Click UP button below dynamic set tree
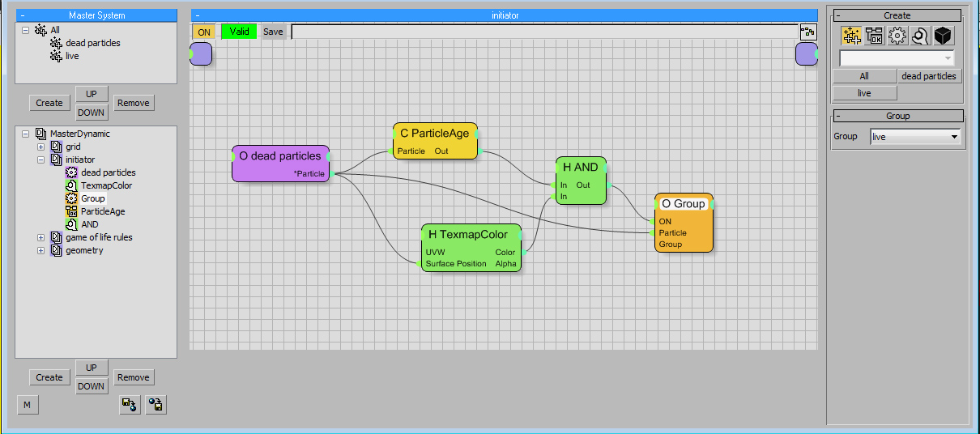This screenshot has height=434, width=980. tap(92, 368)
